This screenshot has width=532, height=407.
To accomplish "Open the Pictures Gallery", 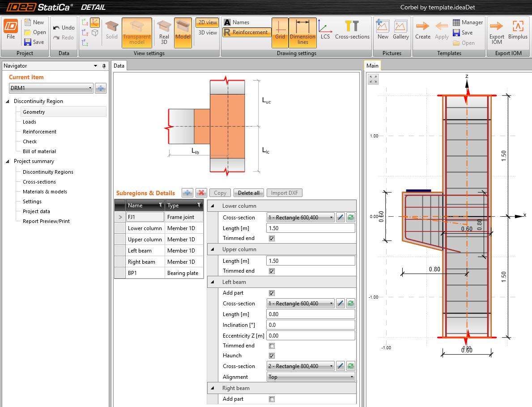I will coord(400,30).
